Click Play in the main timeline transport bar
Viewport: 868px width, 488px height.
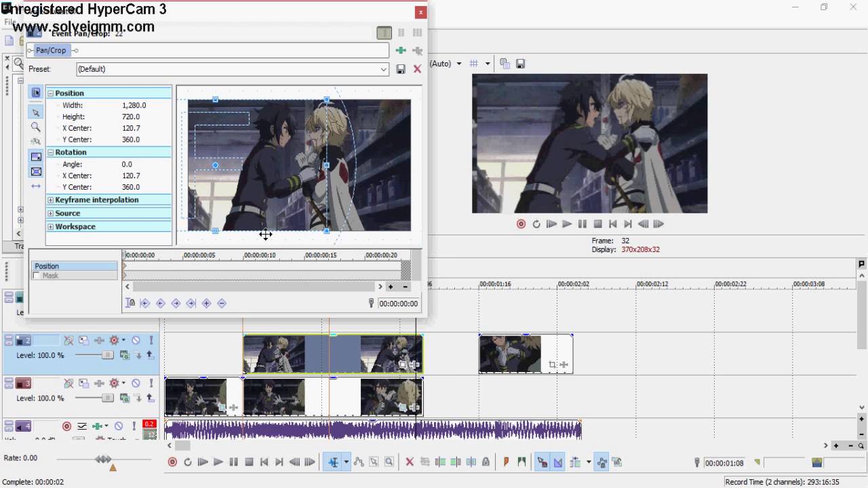pos(218,462)
